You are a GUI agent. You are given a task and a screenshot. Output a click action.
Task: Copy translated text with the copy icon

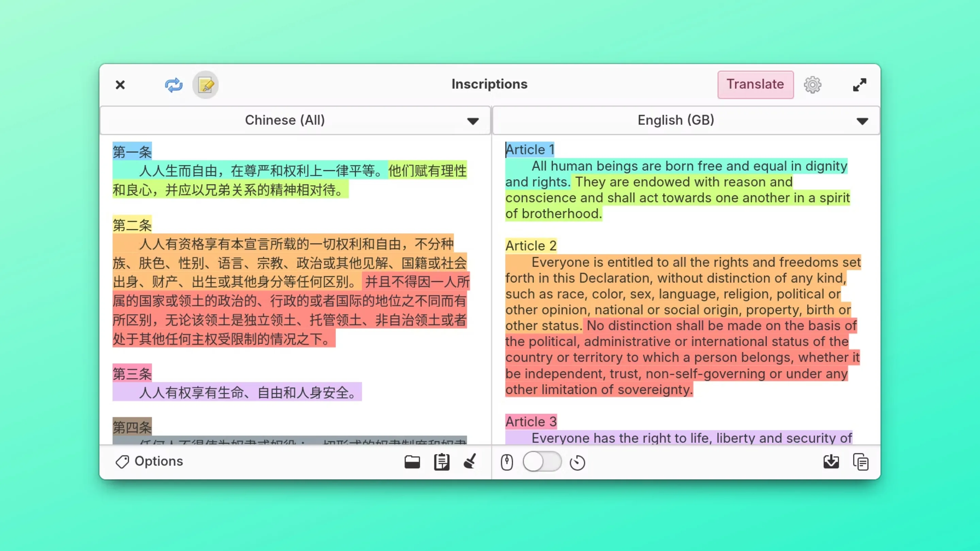point(861,462)
